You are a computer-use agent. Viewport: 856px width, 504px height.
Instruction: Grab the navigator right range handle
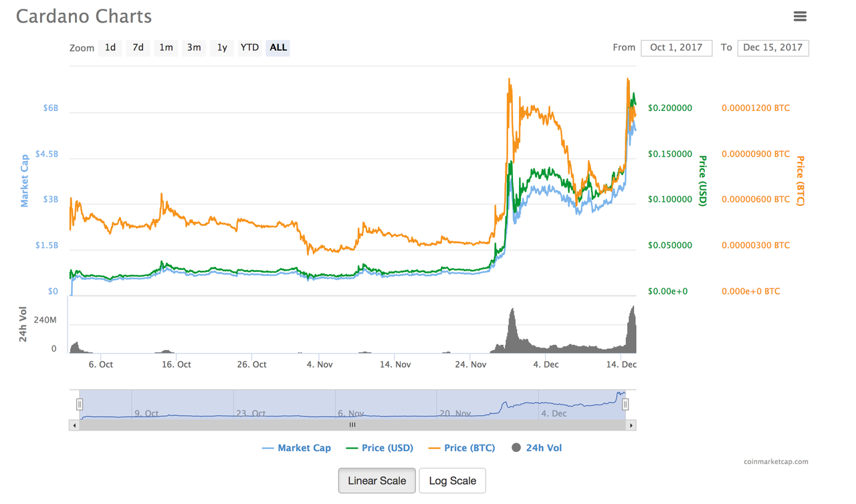click(x=625, y=404)
